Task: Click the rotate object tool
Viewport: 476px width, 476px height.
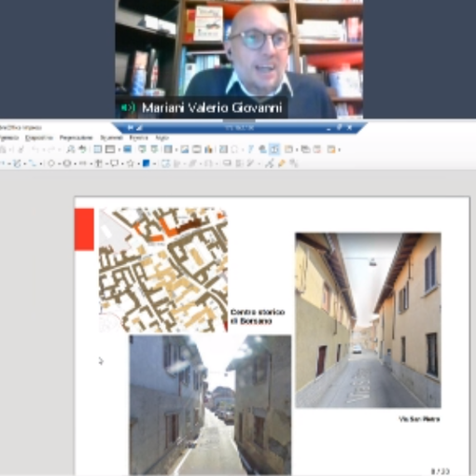Action: [166, 163]
